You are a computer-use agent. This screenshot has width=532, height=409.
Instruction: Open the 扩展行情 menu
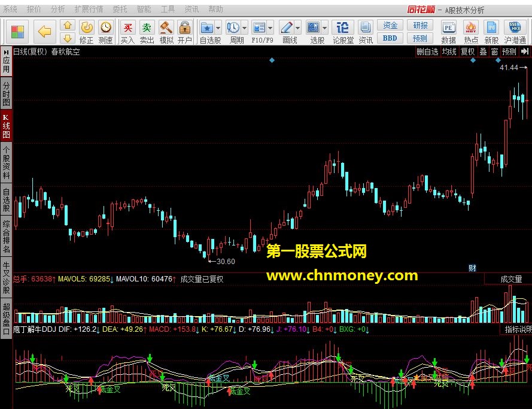(89, 9)
